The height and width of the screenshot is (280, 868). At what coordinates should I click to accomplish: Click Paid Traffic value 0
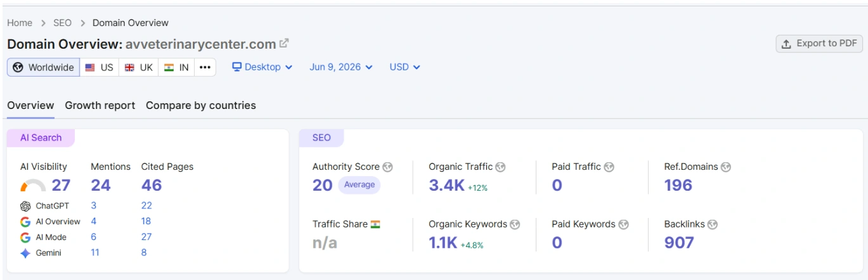click(557, 186)
